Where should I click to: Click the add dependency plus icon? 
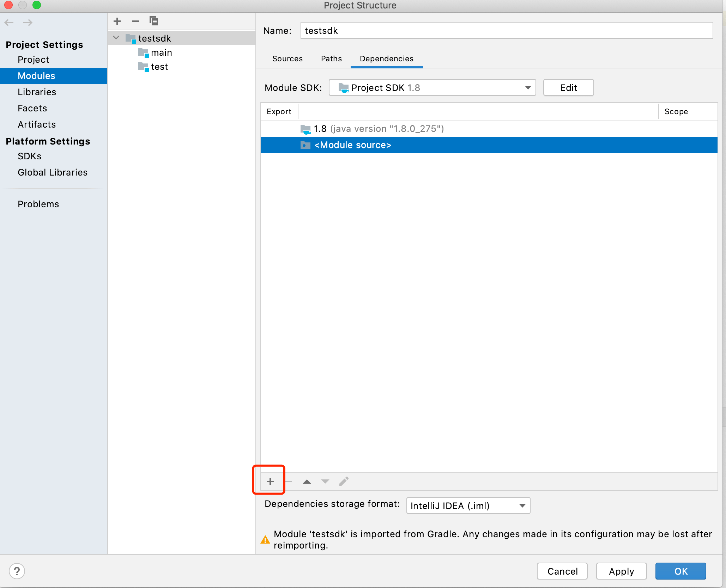[270, 481]
